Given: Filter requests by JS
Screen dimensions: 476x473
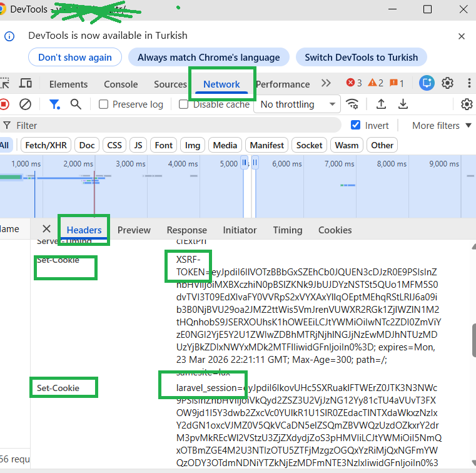Looking at the screenshot, I should (138, 145).
